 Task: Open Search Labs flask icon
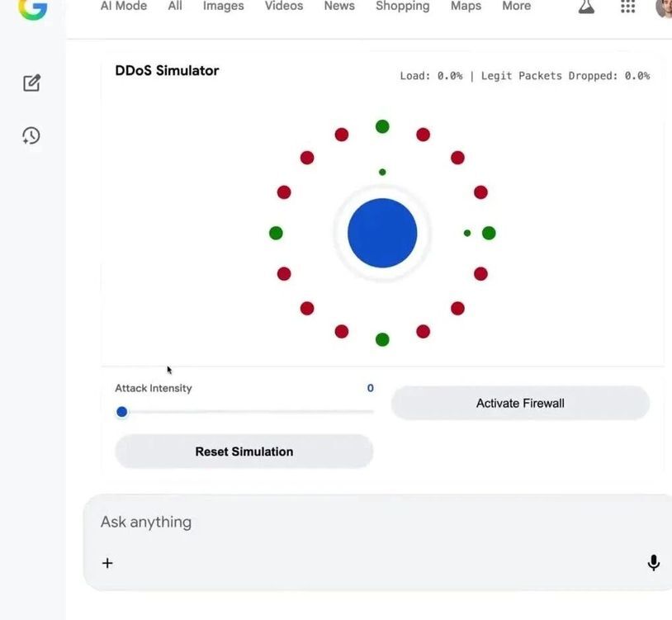pyautogui.click(x=586, y=7)
